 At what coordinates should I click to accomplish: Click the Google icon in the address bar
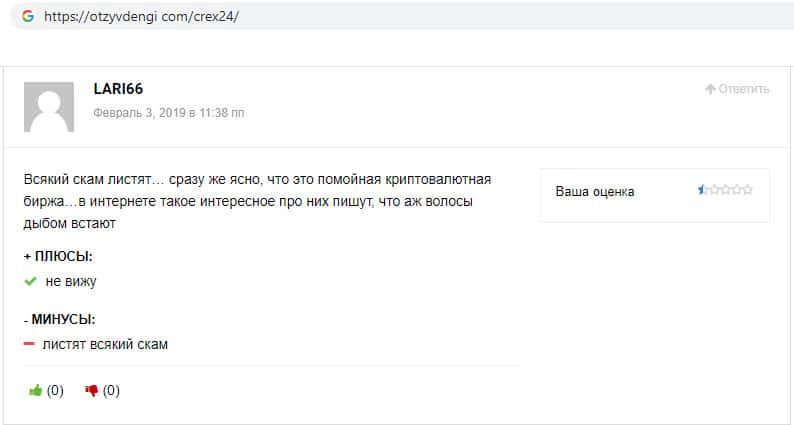pyautogui.click(x=26, y=16)
